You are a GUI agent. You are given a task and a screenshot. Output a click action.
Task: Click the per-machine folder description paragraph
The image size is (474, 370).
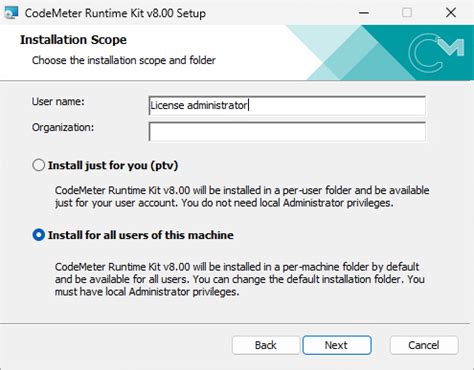pos(240,279)
